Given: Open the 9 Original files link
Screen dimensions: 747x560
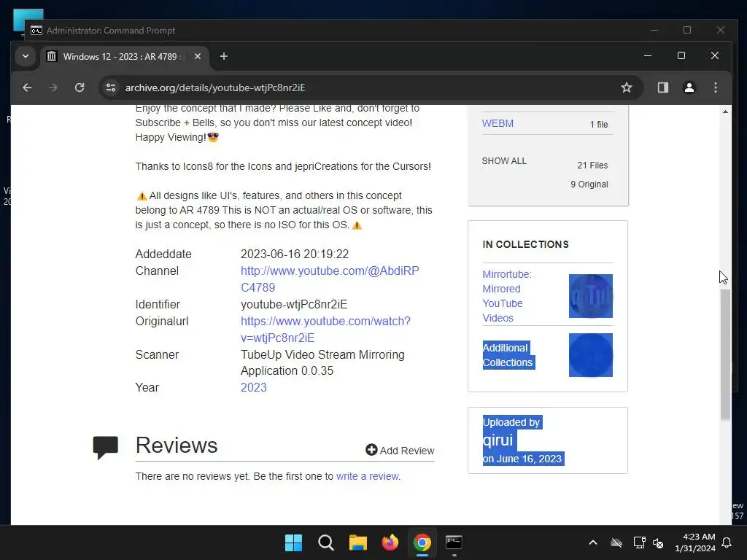Looking at the screenshot, I should tap(589, 184).
